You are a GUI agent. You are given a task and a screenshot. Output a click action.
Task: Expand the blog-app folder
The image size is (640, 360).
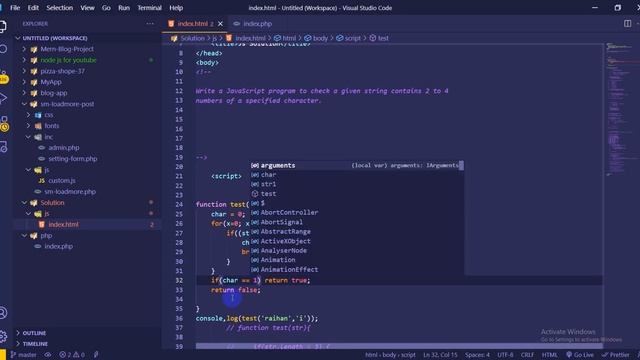pyautogui.click(x=53, y=93)
